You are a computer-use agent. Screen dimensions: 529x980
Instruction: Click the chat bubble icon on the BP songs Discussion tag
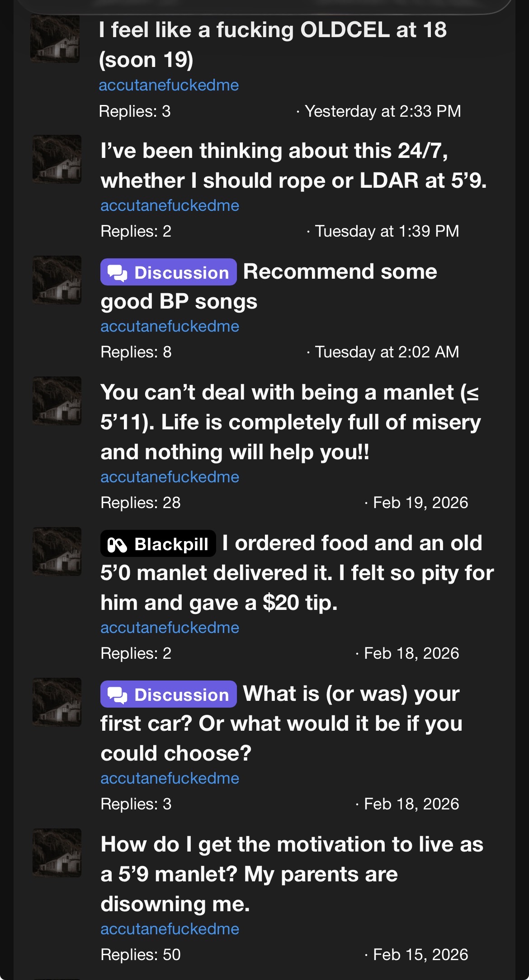pyautogui.click(x=118, y=273)
